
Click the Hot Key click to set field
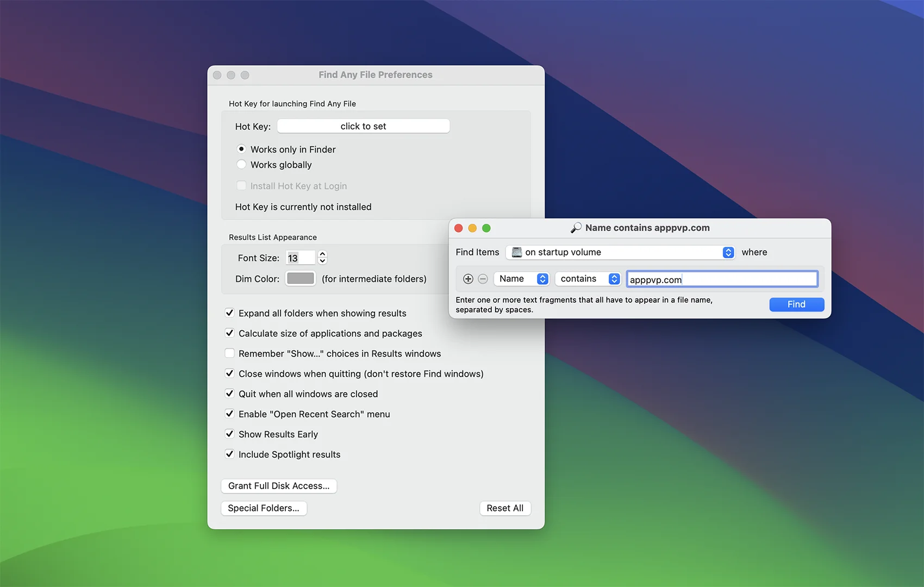point(363,126)
